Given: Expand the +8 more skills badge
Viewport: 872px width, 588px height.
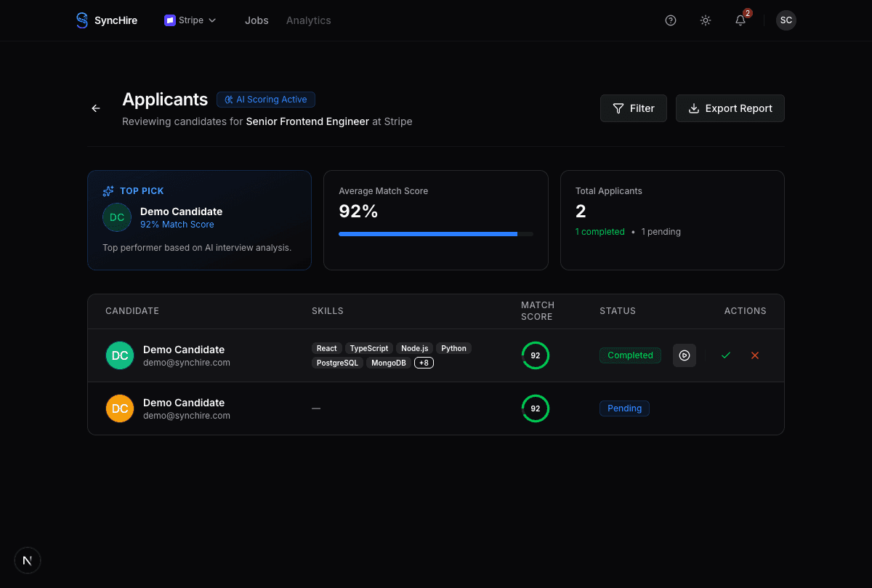Looking at the screenshot, I should pyautogui.click(x=424, y=363).
